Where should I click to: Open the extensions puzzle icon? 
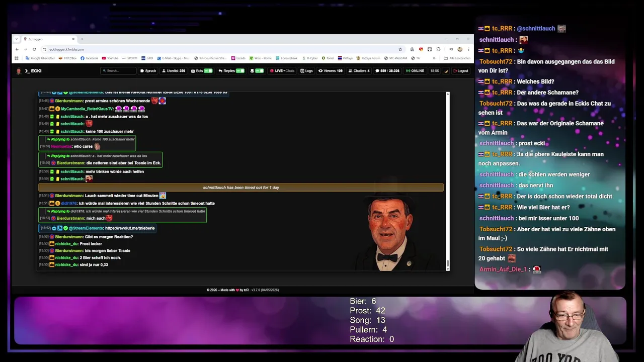pos(438,49)
